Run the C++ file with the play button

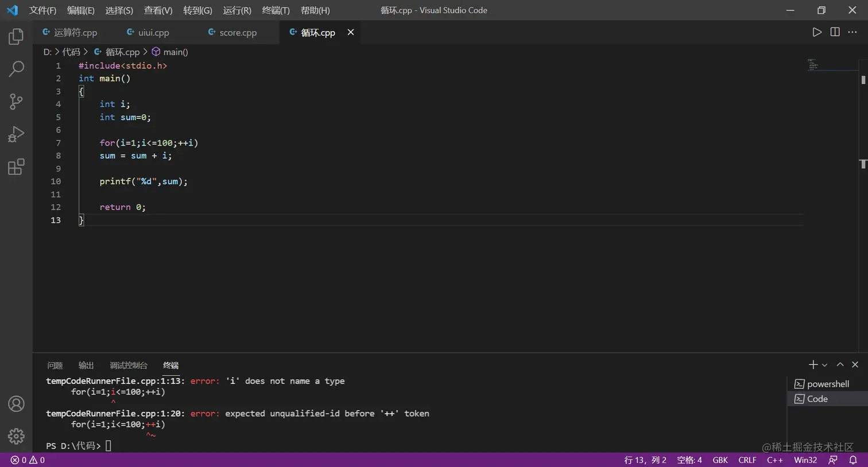[x=817, y=32]
